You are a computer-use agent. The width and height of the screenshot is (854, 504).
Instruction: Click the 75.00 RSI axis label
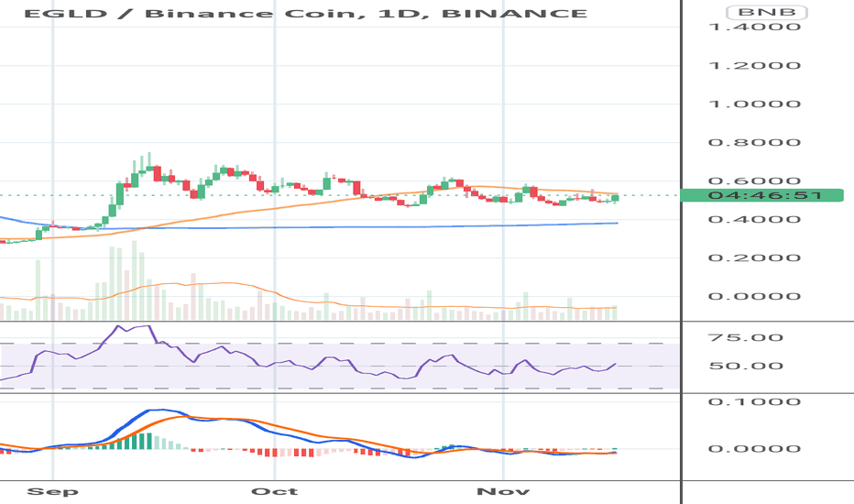pos(746,338)
